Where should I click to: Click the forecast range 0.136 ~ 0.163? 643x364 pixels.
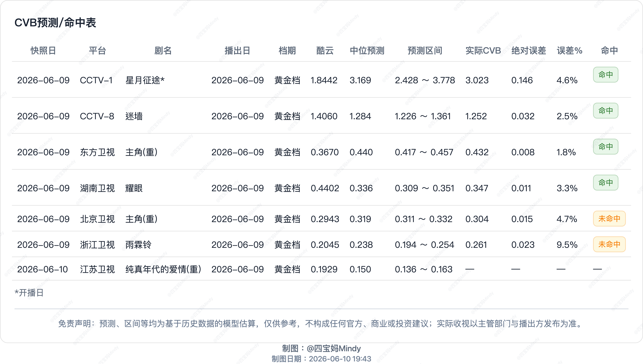[424, 269]
